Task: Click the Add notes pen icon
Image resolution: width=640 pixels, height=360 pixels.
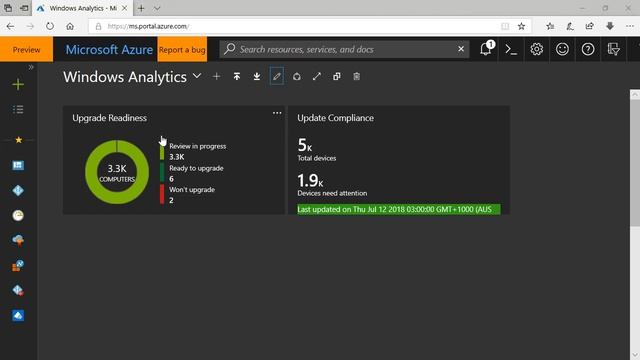Action: [570, 26]
